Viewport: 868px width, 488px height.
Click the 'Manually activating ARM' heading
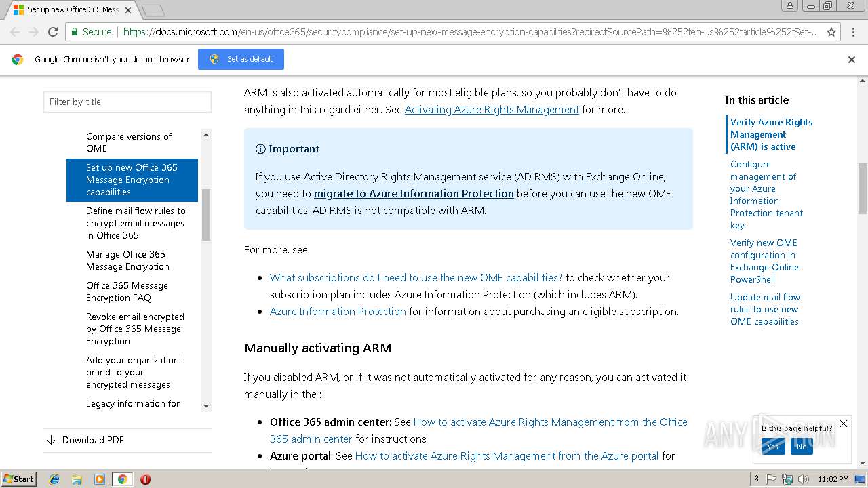(x=317, y=348)
